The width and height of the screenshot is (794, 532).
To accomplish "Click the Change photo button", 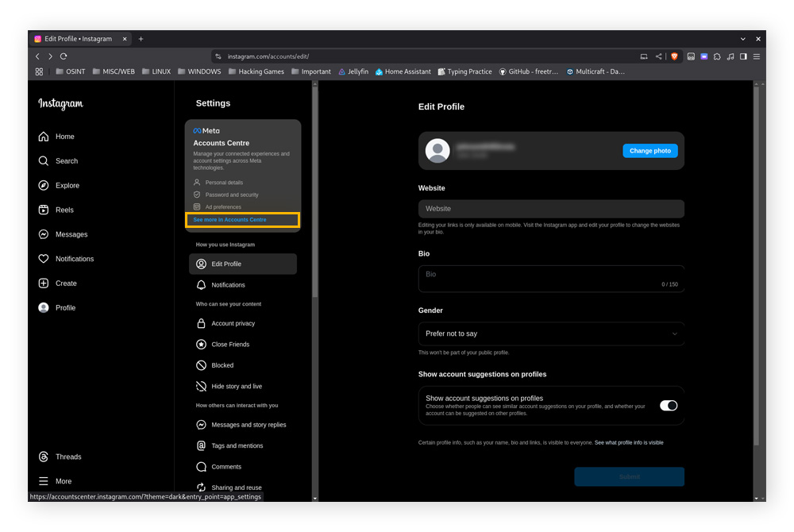I will pos(649,151).
